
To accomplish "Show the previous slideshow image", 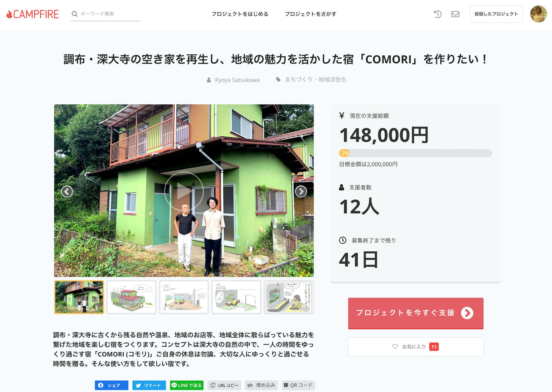I will [67, 191].
